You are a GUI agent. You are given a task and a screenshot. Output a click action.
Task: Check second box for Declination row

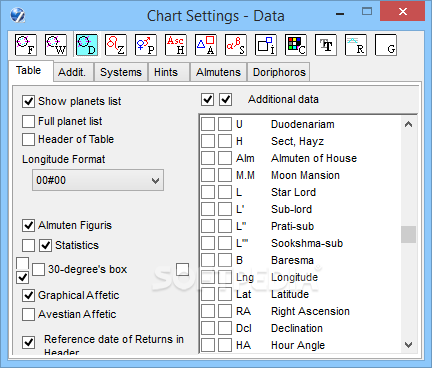[225, 328]
